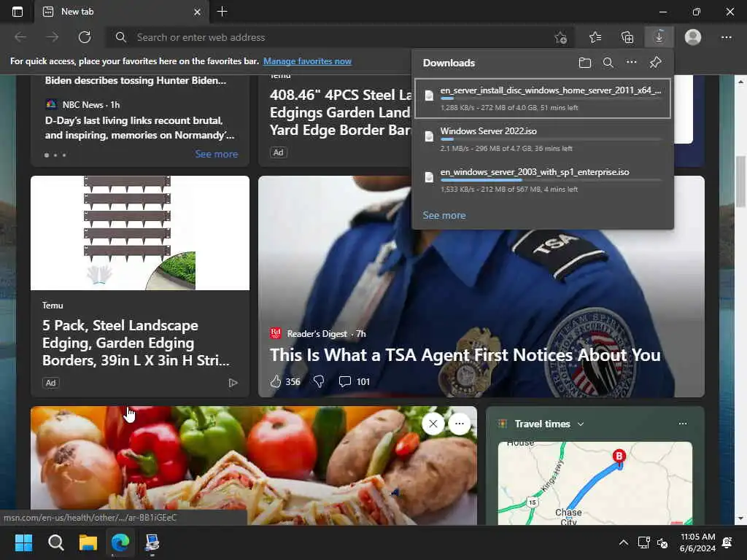
Task: Click Microsoft Edge taskbar icon
Action: pyautogui.click(x=120, y=542)
